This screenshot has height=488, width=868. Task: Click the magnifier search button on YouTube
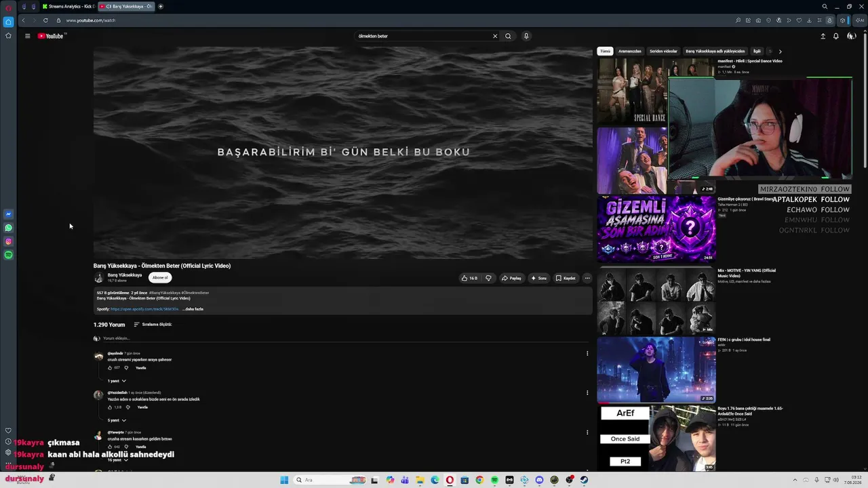[x=508, y=36]
